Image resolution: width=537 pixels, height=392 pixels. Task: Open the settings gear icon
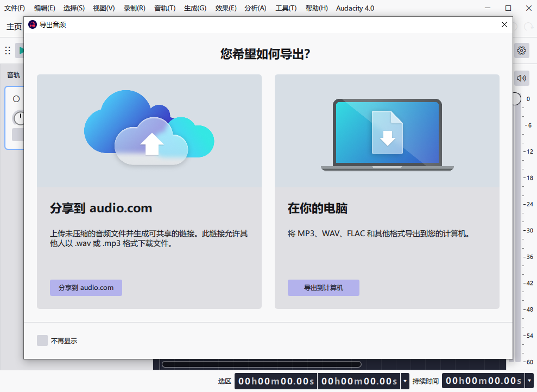point(521,50)
